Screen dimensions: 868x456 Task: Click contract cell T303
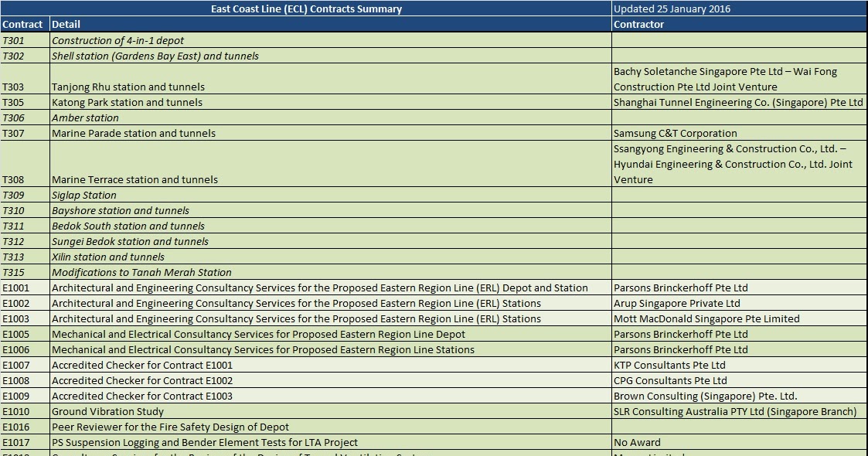(25, 79)
